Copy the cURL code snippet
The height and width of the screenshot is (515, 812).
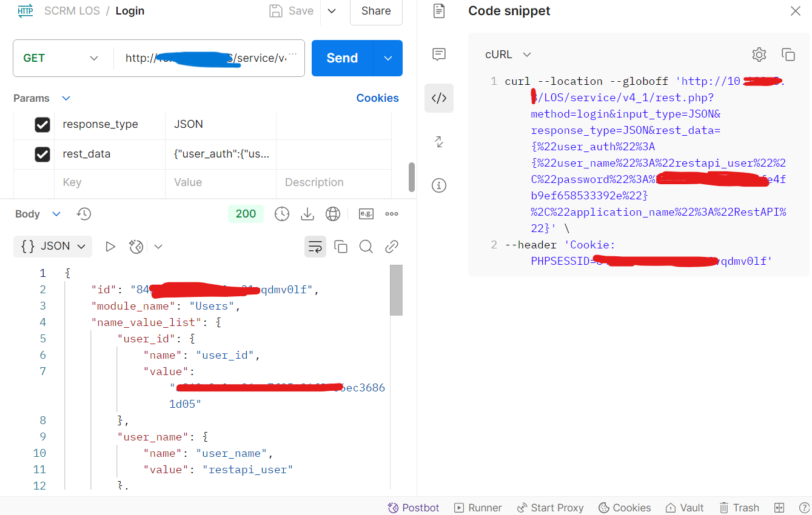tap(788, 55)
